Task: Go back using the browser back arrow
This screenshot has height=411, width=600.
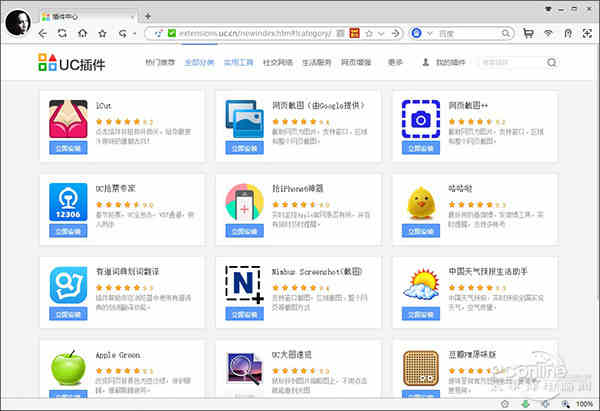Action: pos(42,34)
